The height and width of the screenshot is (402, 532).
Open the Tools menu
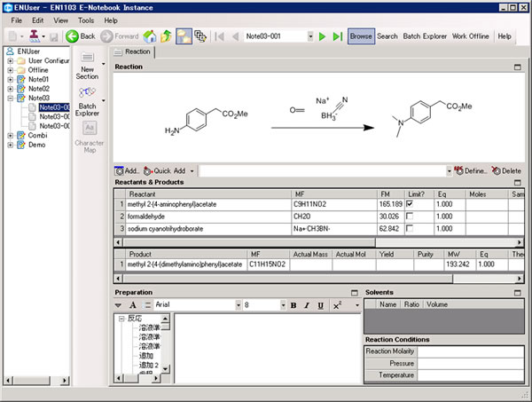pyautogui.click(x=86, y=20)
